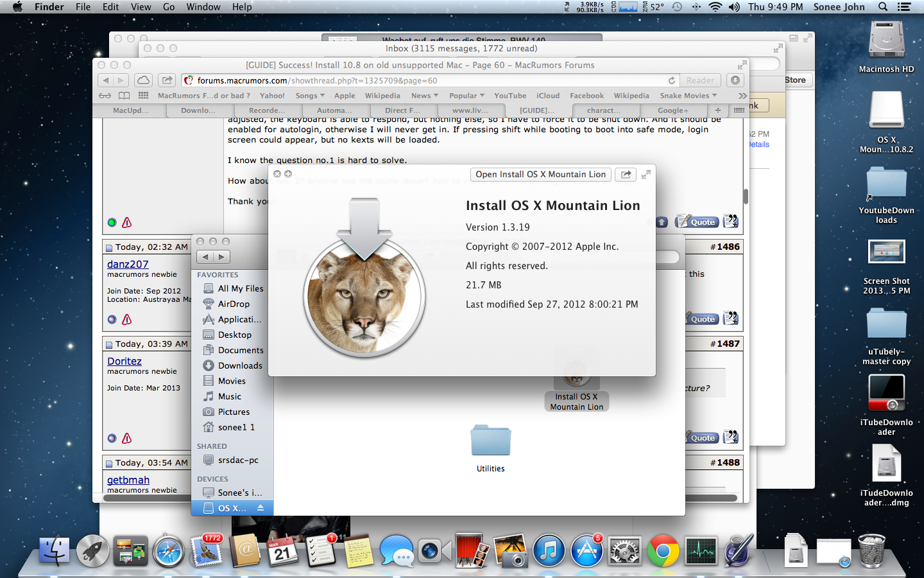The height and width of the screenshot is (578, 924).
Task: Open Utilities folder in Finder window
Action: 491,448
